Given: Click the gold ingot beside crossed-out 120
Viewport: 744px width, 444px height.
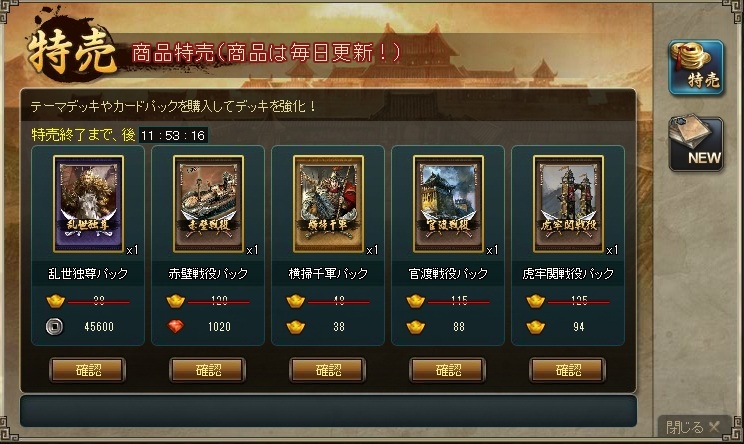Looking at the screenshot, I should (176, 301).
